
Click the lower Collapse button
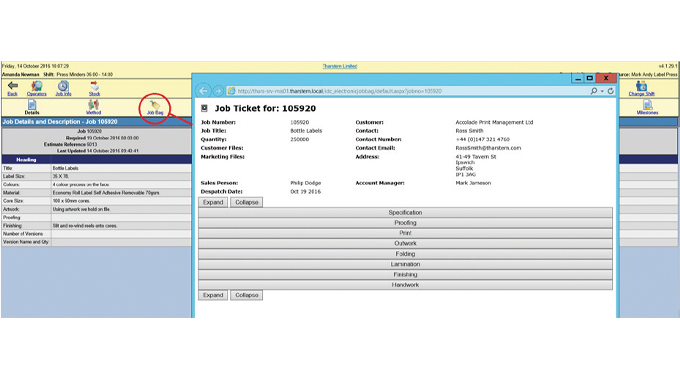pos(246,295)
